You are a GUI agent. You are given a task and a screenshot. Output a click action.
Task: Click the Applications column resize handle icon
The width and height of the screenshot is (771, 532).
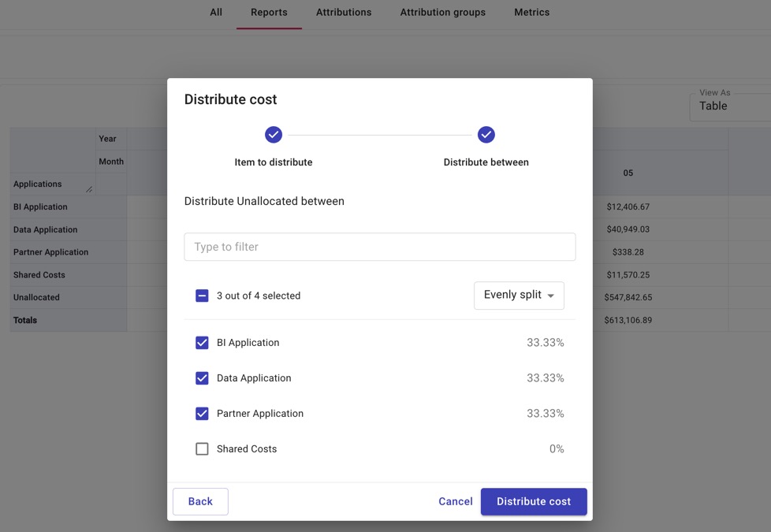point(89,189)
